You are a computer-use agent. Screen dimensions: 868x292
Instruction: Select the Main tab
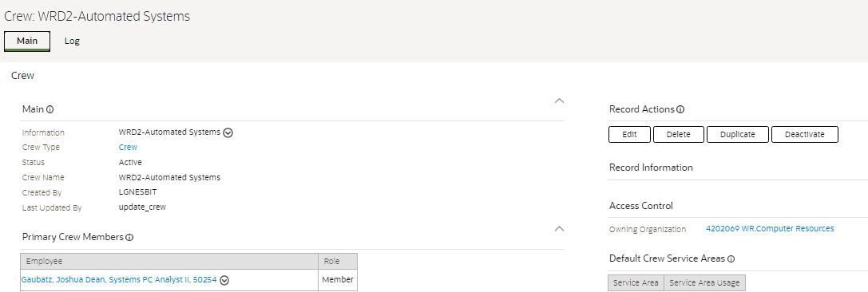point(27,41)
